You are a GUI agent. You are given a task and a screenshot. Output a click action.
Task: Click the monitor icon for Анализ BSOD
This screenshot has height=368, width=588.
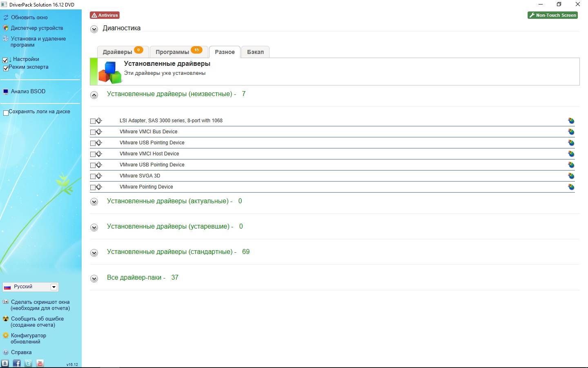6,92
